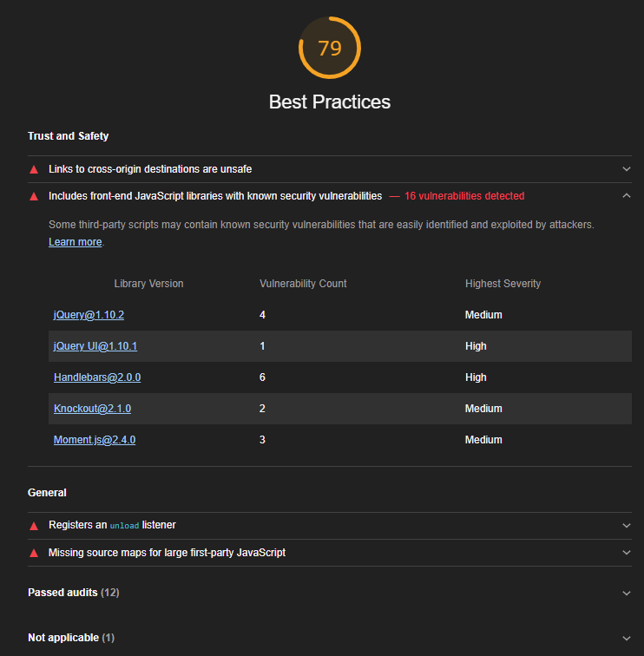Click the 16 vulnerabilities detected text

464,196
